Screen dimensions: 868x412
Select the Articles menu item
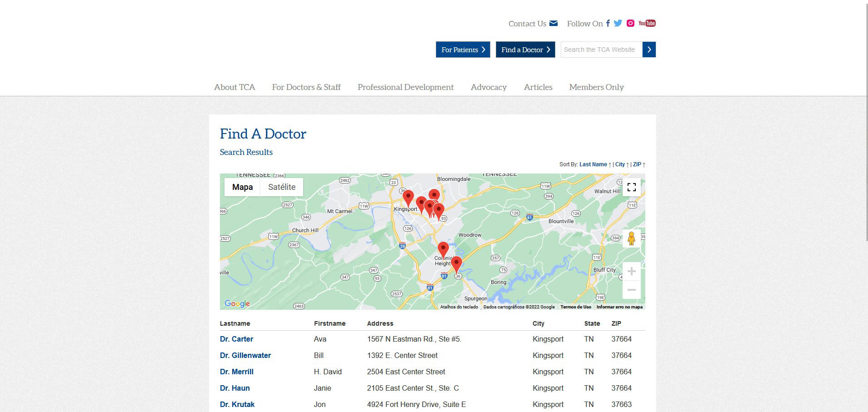point(538,87)
